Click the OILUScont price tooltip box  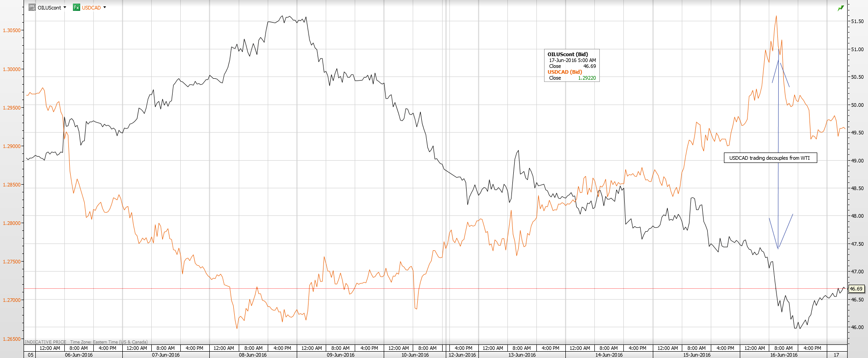[x=571, y=66]
